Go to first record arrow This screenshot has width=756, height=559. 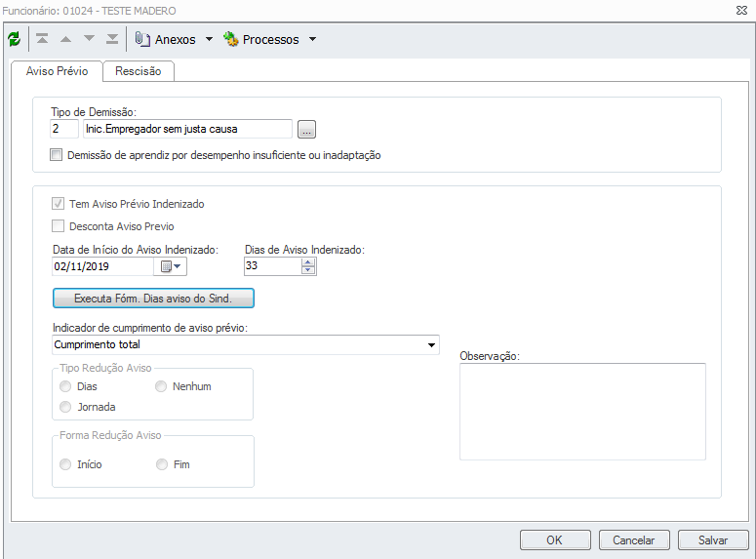tap(42, 39)
